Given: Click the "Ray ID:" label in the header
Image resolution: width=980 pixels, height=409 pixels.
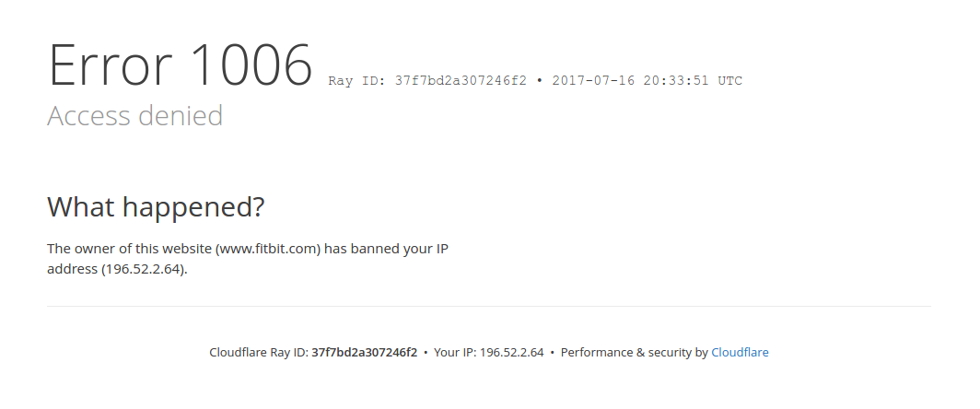Looking at the screenshot, I should (357, 81).
